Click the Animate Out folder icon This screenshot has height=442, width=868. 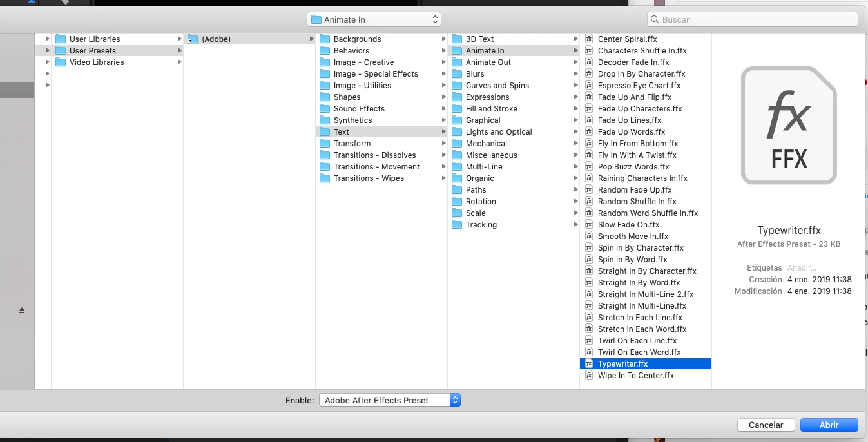(x=457, y=62)
